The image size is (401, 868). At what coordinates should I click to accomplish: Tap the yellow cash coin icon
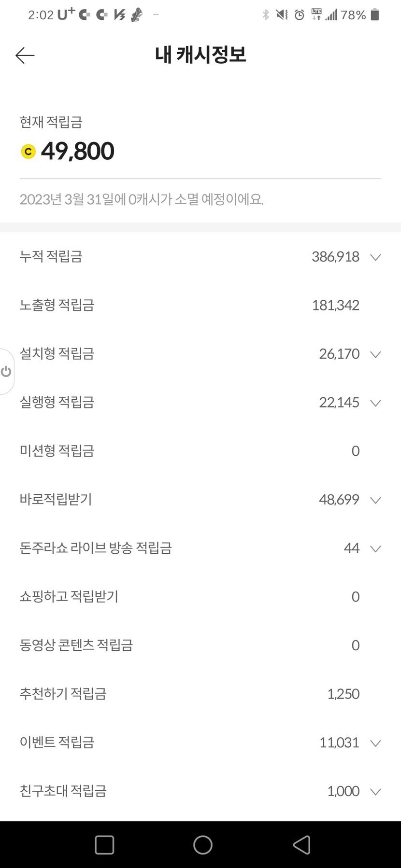[29, 152]
